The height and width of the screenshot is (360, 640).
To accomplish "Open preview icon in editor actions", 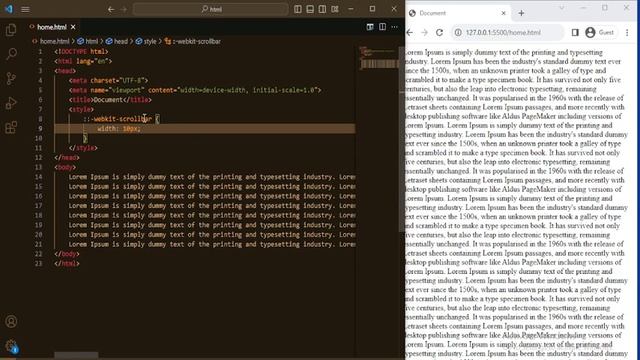I will (x=370, y=27).
